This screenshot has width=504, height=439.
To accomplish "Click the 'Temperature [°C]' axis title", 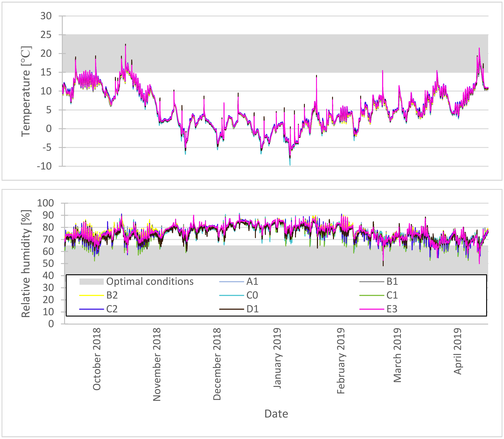I will pos(26,91).
